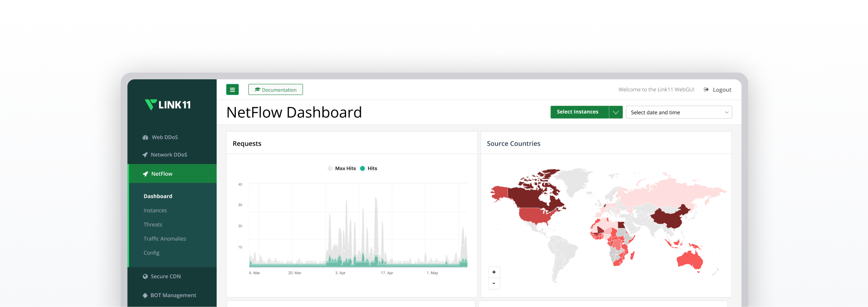Click the NetFlow rocket icon
Screen dimensions: 868x307
coord(145,174)
